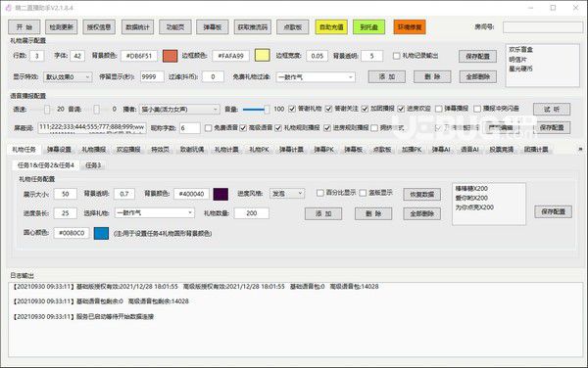
Task: Click 添加 in gift display section
Action: (387, 76)
